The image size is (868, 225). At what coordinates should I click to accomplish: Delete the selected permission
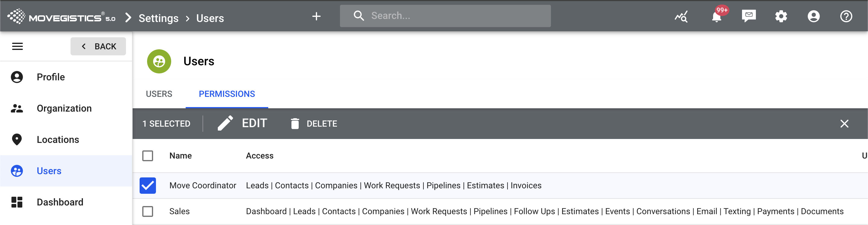(314, 124)
